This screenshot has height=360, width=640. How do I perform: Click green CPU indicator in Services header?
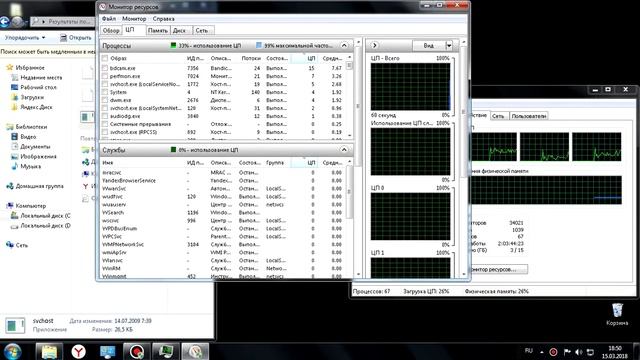pyautogui.click(x=173, y=150)
